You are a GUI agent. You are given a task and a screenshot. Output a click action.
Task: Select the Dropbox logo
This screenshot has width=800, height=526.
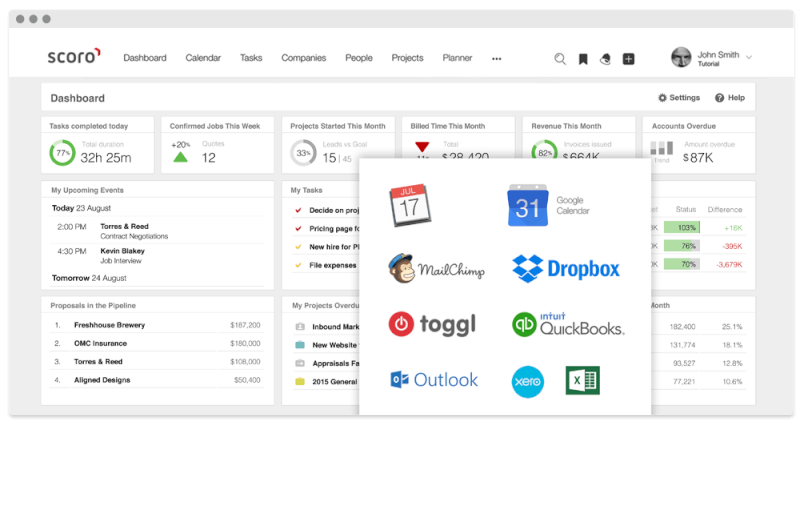coord(566,268)
